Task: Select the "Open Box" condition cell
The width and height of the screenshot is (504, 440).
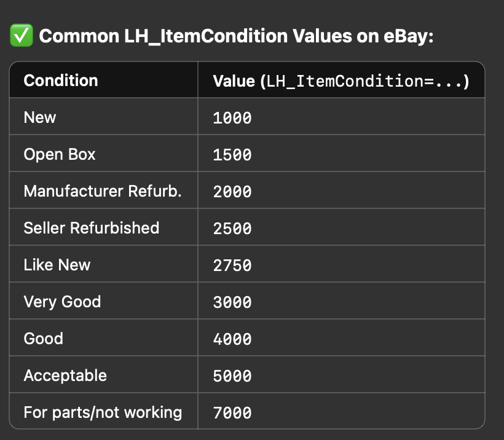Action: pyautogui.click(x=60, y=154)
